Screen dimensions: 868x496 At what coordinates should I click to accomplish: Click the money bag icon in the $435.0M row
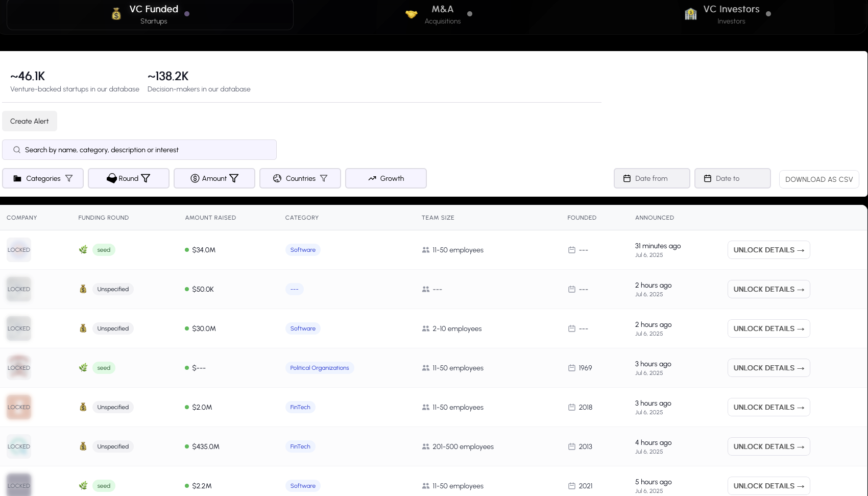pyautogui.click(x=83, y=446)
